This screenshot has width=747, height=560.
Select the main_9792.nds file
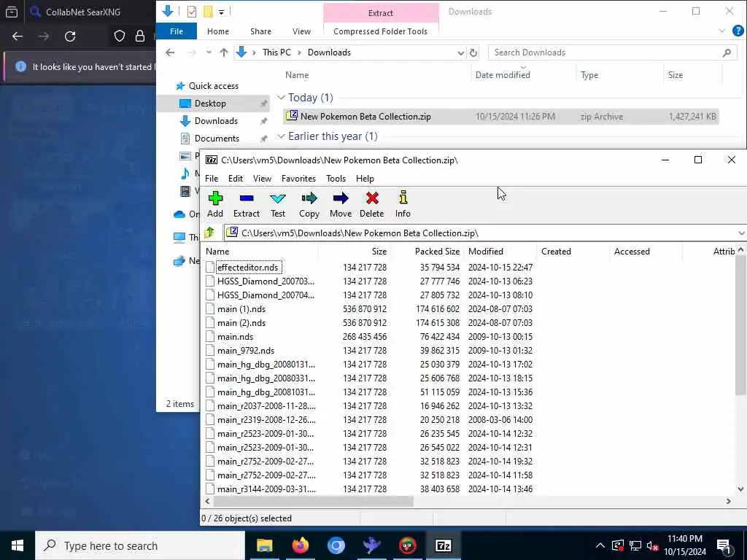pyautogui.click(x=246, y=351)
